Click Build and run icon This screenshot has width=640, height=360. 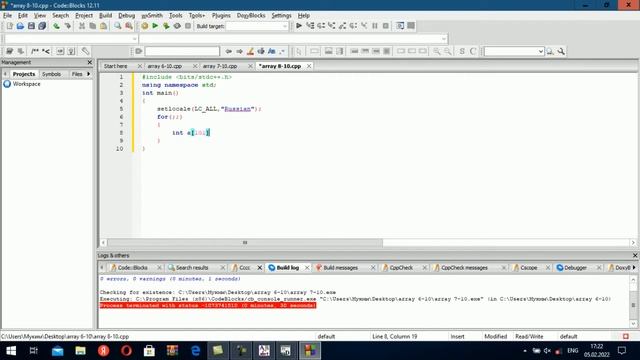166,26
